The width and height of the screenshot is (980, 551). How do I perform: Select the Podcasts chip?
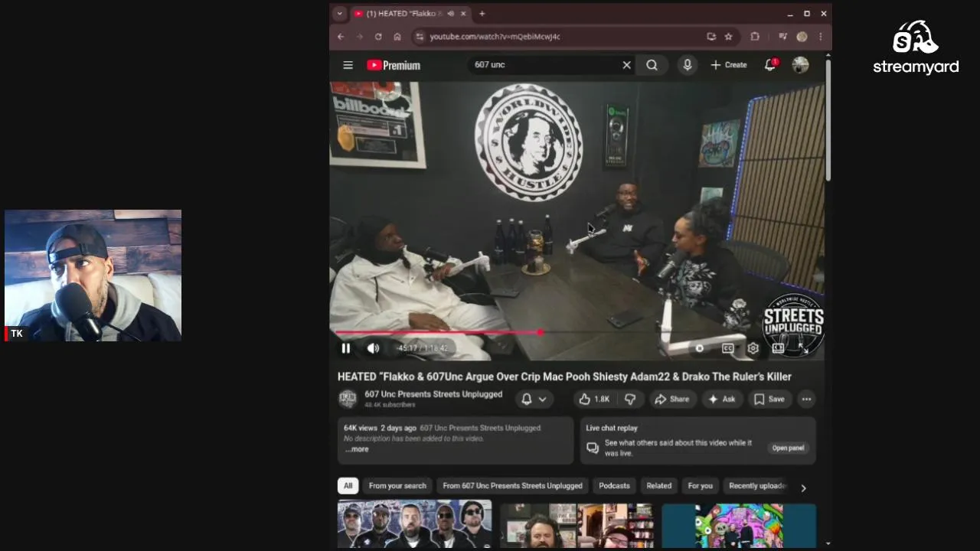(x=614, y=486)
